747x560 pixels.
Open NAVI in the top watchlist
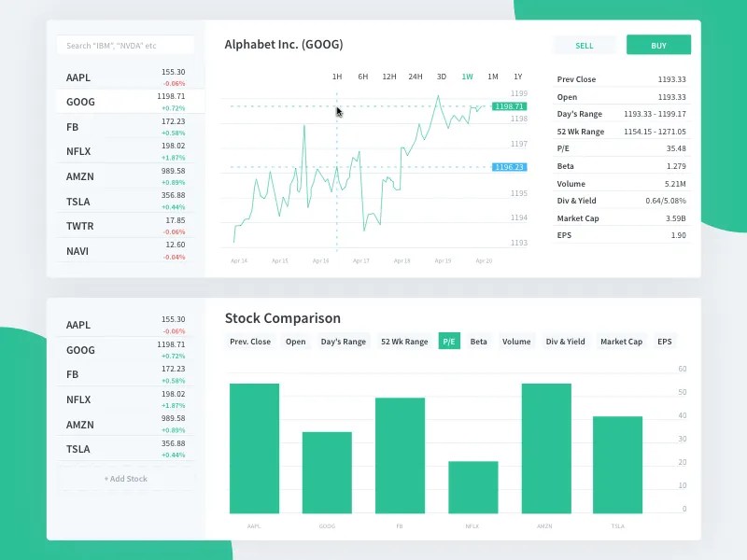(x=126, y=250)
